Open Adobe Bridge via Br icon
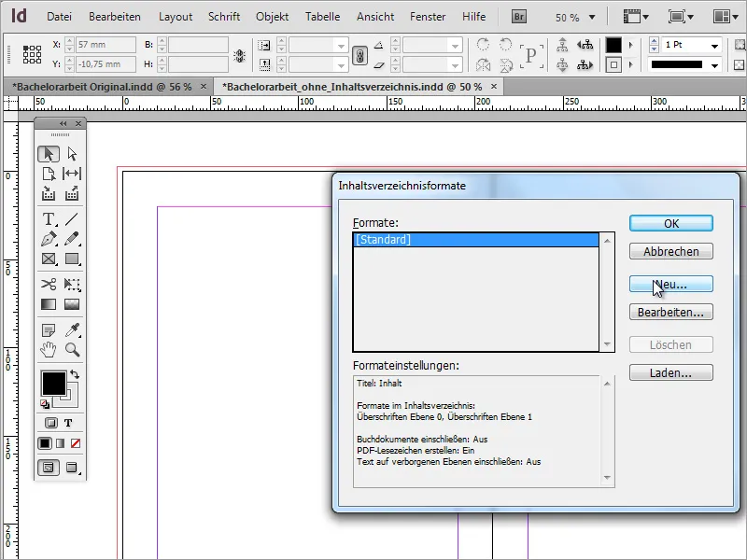 pos(519,17)
